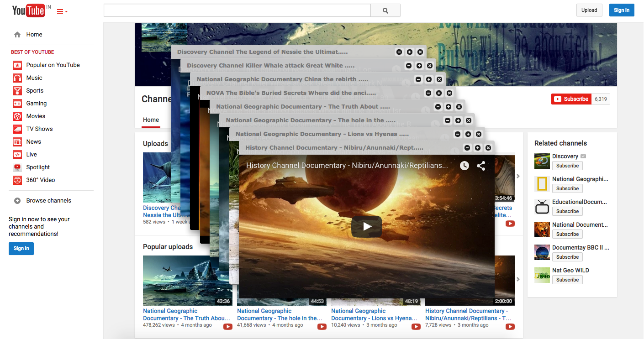Subscribe to the Discovery related channel

(567, 166)
